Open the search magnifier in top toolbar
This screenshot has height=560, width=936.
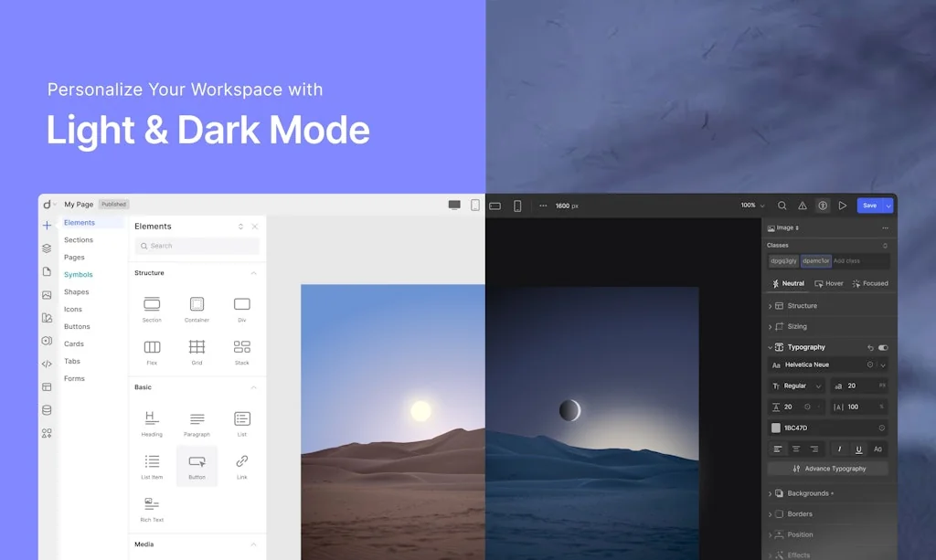click(x=782, y=206)
